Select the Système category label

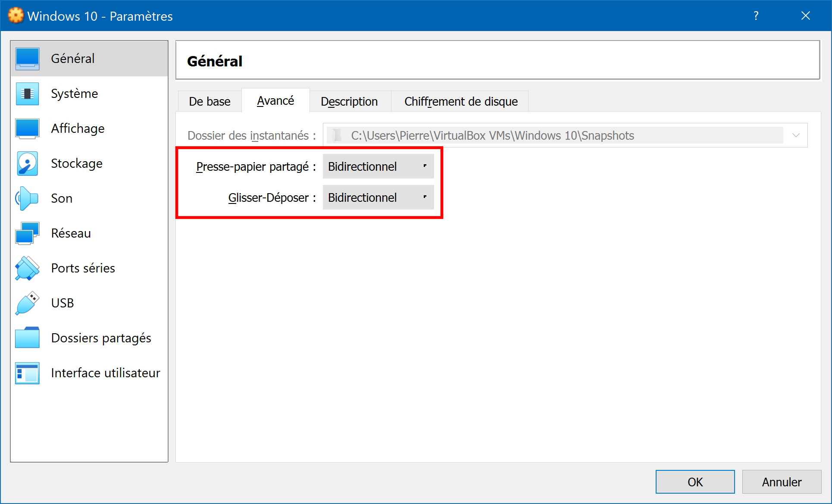click(x=75, y=94)
